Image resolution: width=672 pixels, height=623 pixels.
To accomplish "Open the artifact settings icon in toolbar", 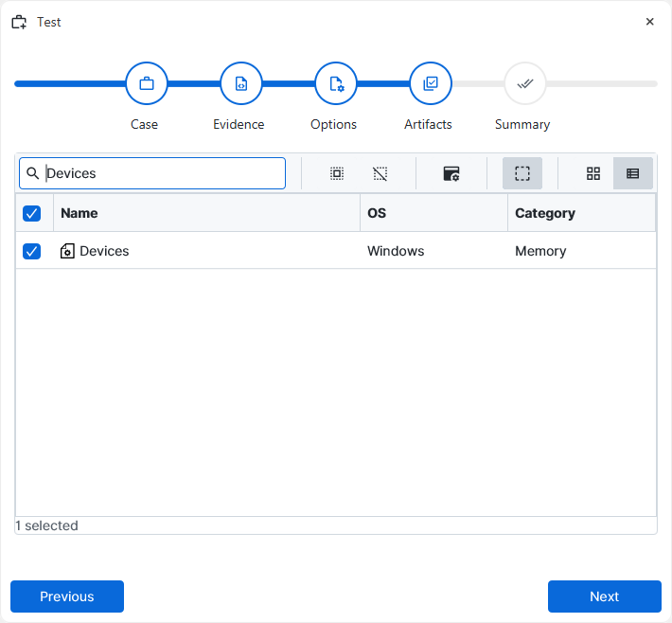I will (451, 173).
